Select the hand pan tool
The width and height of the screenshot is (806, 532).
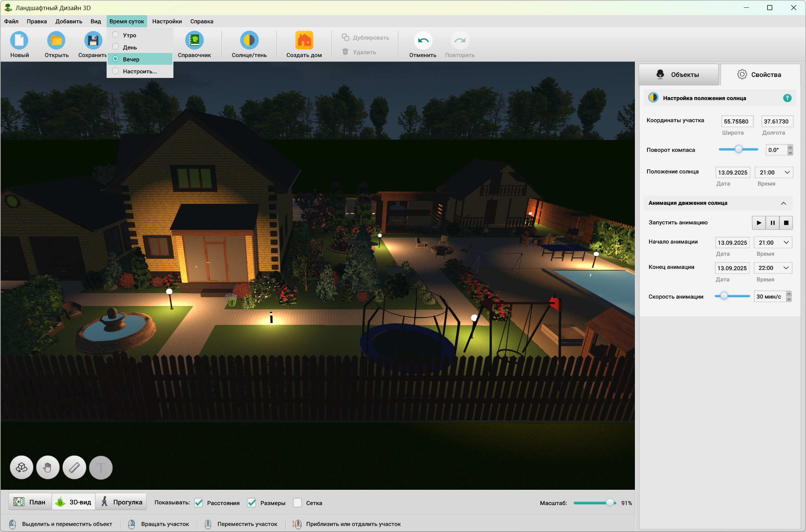point(48,468)
